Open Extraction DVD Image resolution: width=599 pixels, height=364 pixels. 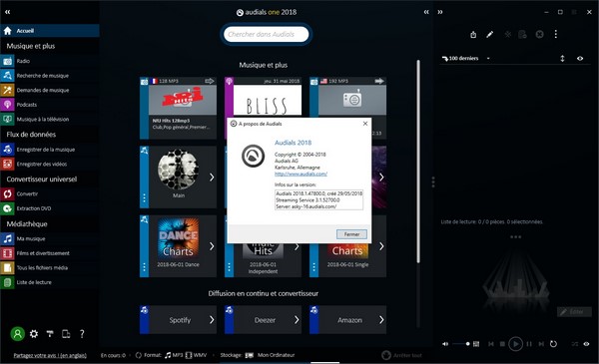[x=50, y=208]
